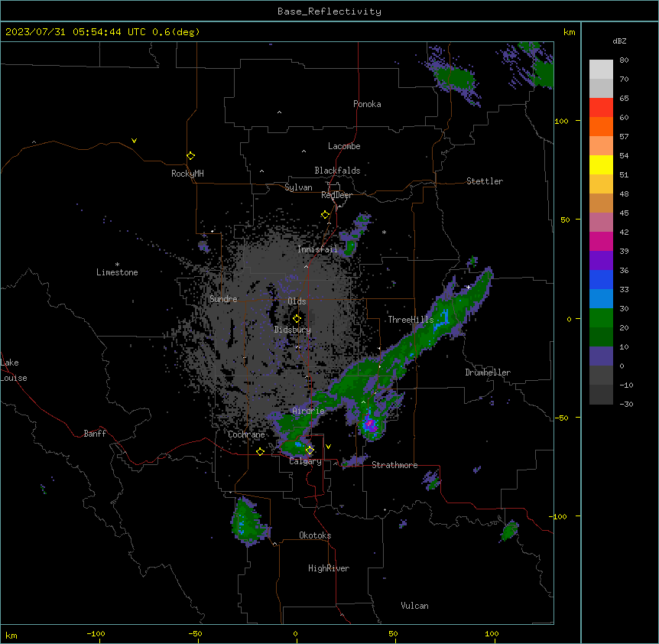Click the ThreeHills label

pos(411,320)
